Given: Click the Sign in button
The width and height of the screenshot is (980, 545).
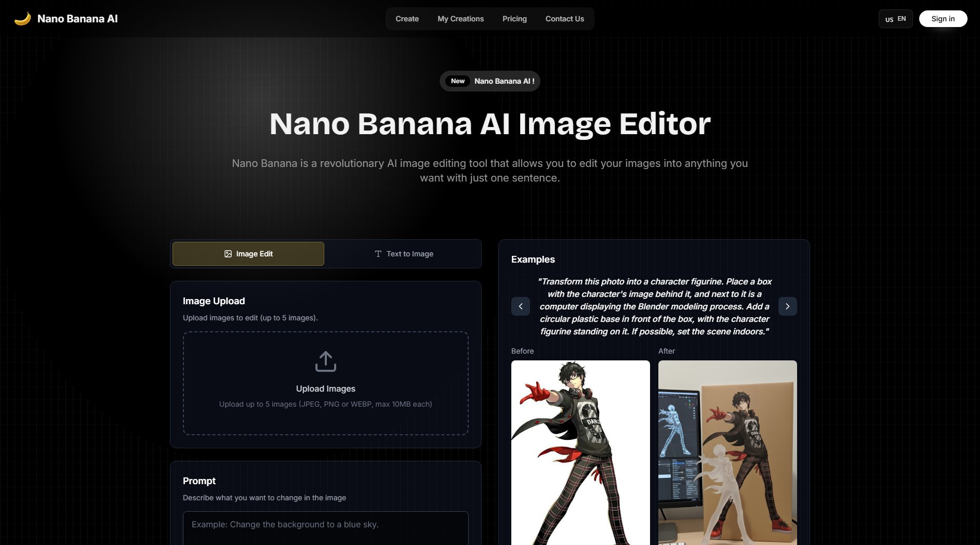Looking at the screenshot, I should 943,19.
